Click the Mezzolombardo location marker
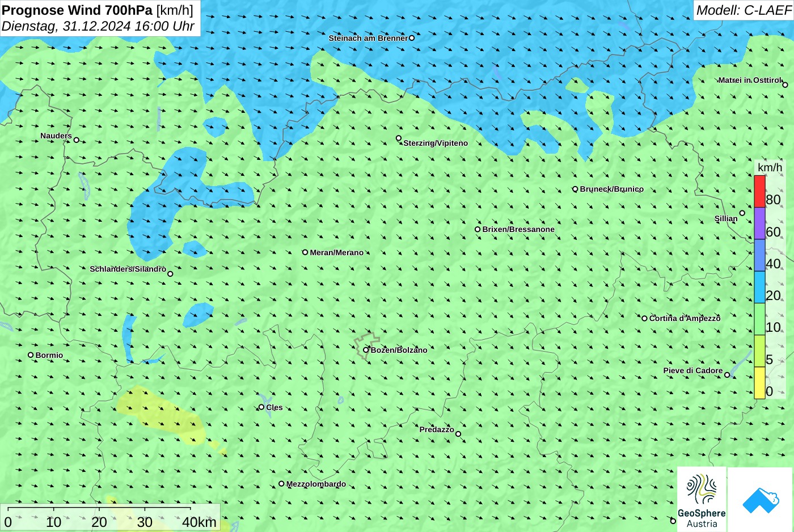Viewport: 794px width, 532px height. click(x=281, y=484)
